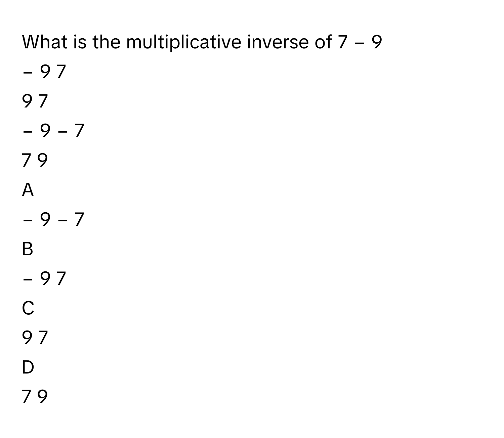Choose option letter A
504x438 pixels.
point(28,190)
